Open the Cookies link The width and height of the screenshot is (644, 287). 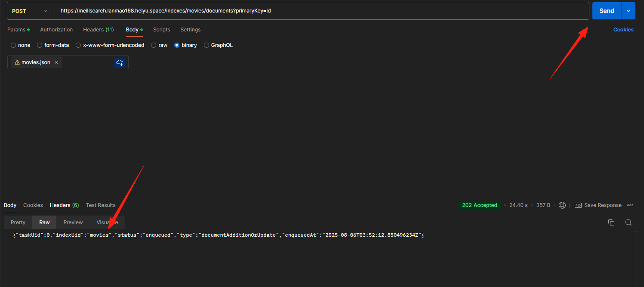(x=623, y=30)
